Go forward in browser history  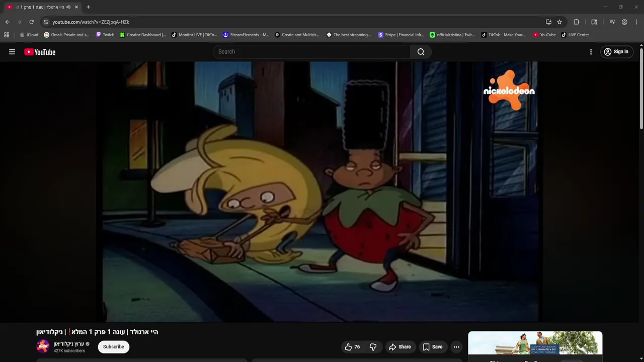pyautogui.click(x=19, y=22)
